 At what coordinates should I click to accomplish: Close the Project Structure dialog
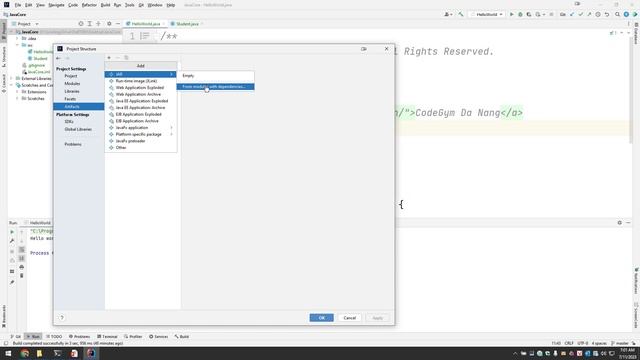[x=387, y=49]
